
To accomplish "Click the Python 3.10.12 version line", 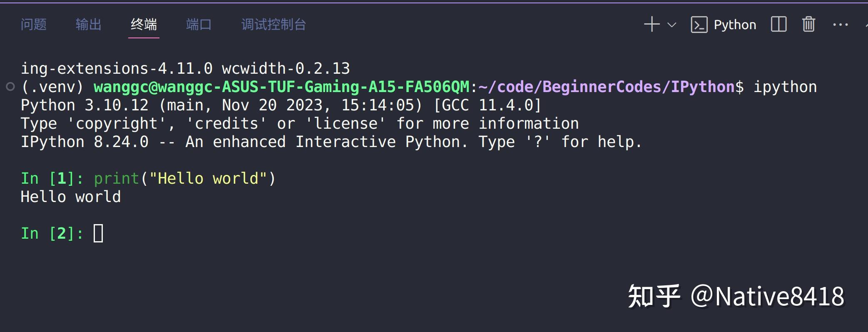I will click(x=281, y=105).
